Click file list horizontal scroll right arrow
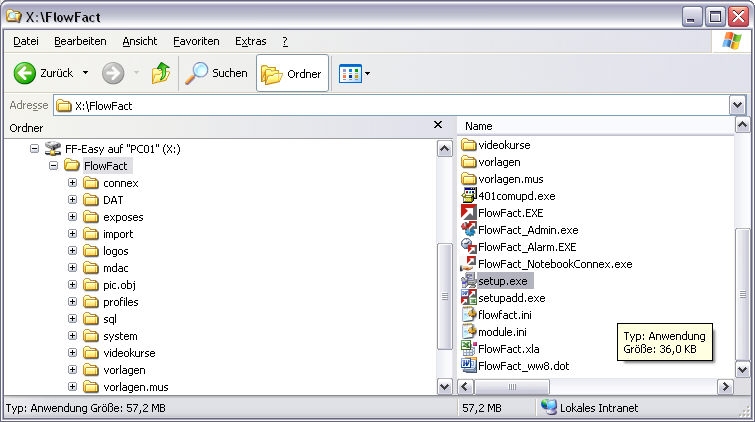This screenshot has height=422, width=755. point(725,386)
